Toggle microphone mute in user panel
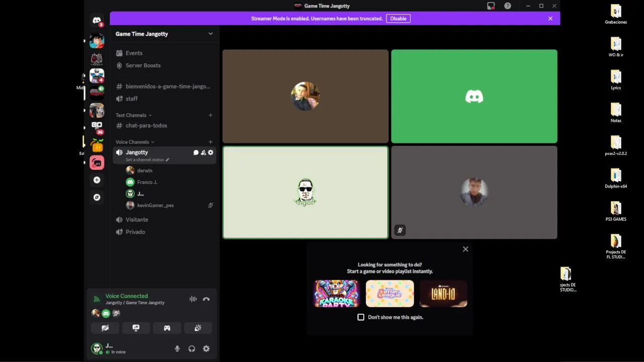Image resolution: width=644 pixels, height=362 pixels. click(x=177, y=348)
